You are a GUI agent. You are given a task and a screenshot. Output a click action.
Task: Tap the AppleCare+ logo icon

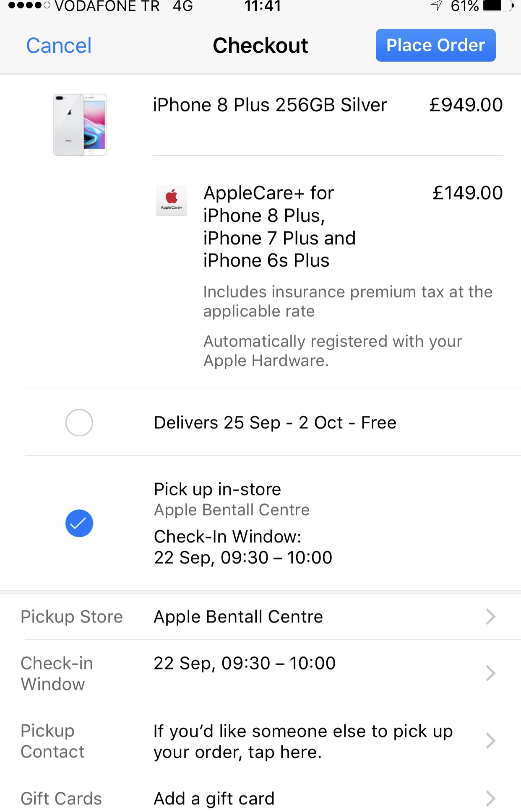pyautogui.click(x=171, y=200)
